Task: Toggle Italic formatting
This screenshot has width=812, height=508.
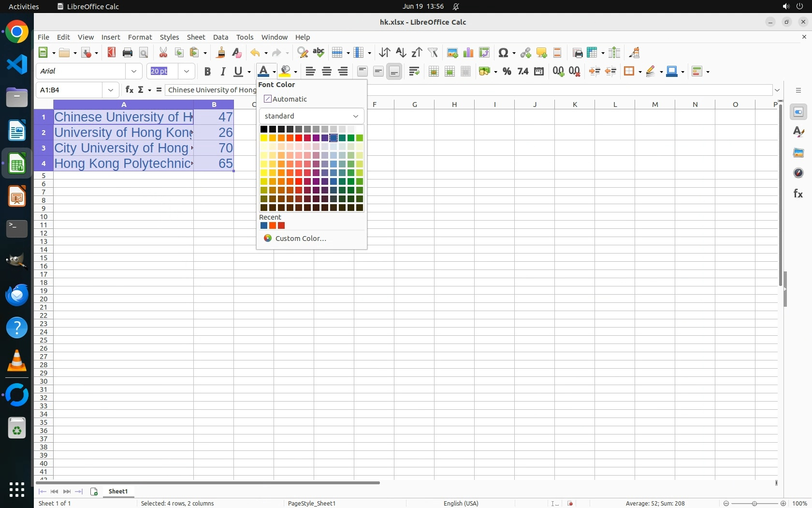Action: click(223, 72)
